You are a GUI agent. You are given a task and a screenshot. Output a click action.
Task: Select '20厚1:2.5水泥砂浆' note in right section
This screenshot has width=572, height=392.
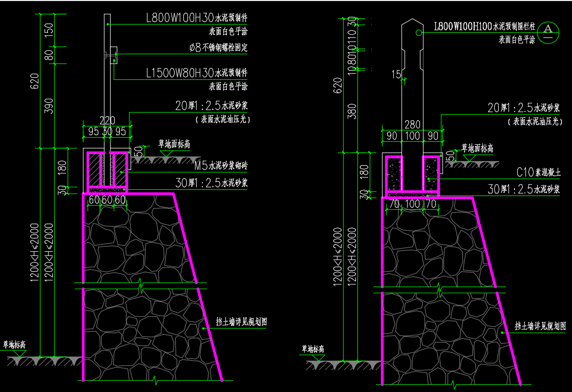point(523,108)
